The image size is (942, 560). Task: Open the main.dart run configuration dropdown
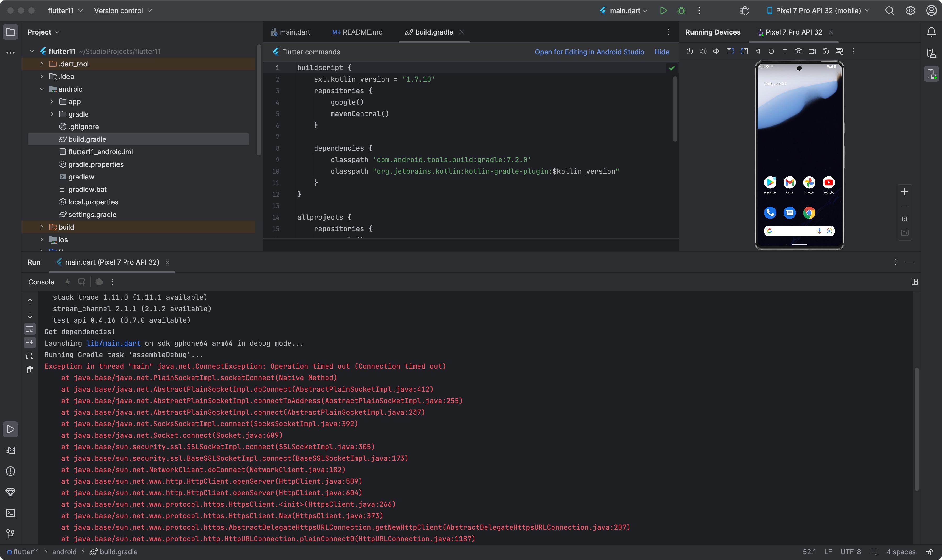point(624,10)
